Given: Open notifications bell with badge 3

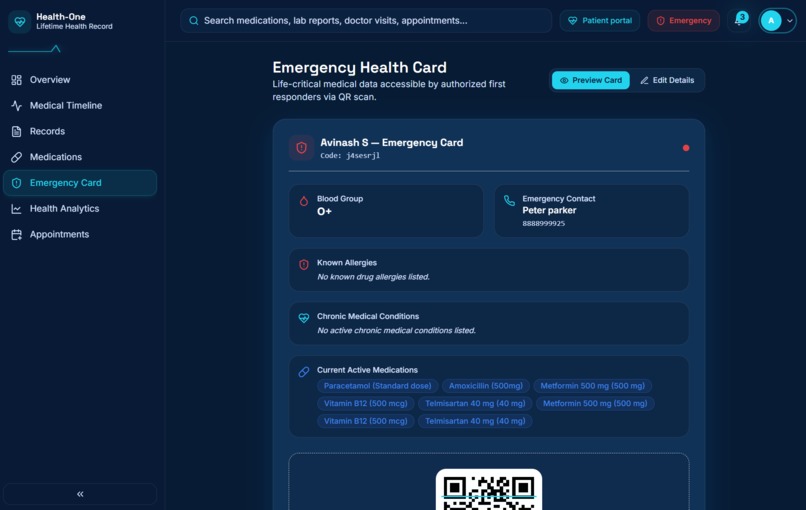Looking at the screenshot, I should [740, 20].
